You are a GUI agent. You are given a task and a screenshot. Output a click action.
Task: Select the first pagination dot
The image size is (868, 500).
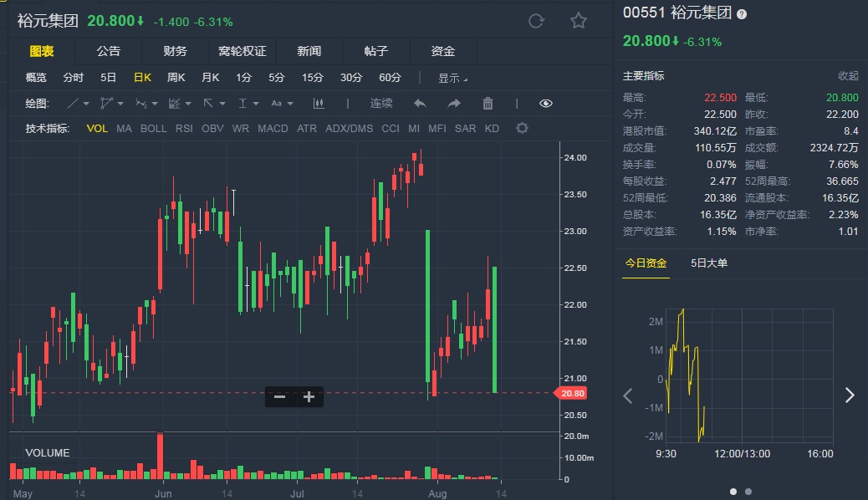click(x=733, y=492)
